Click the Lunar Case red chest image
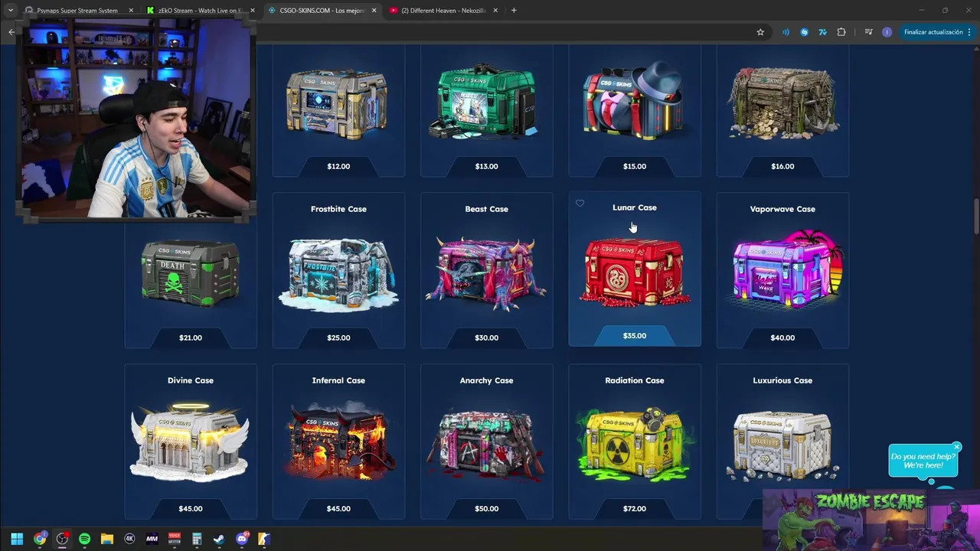The image size is (980, 551). (635, 272)
